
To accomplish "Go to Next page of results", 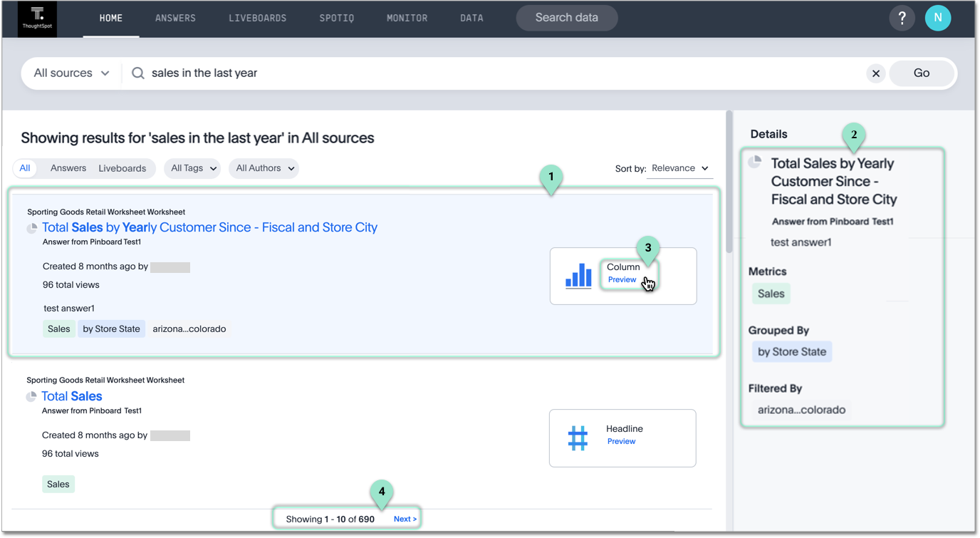I will (405, 519).
